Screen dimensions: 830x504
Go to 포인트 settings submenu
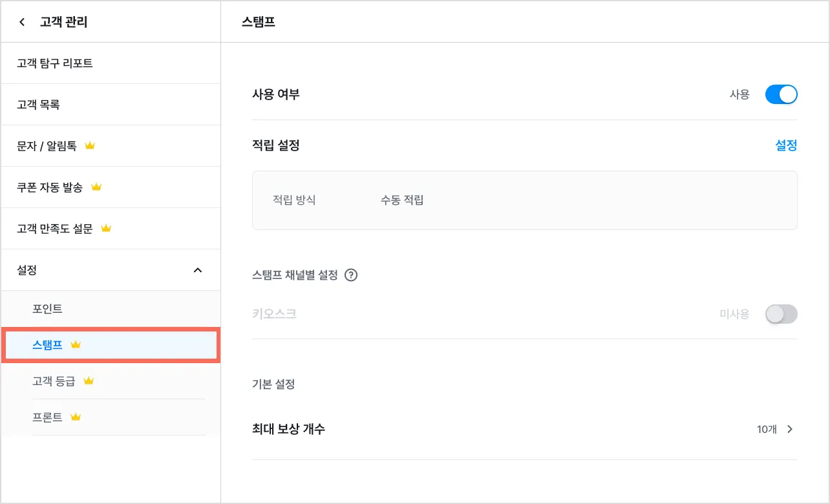[x=47, y=309]
